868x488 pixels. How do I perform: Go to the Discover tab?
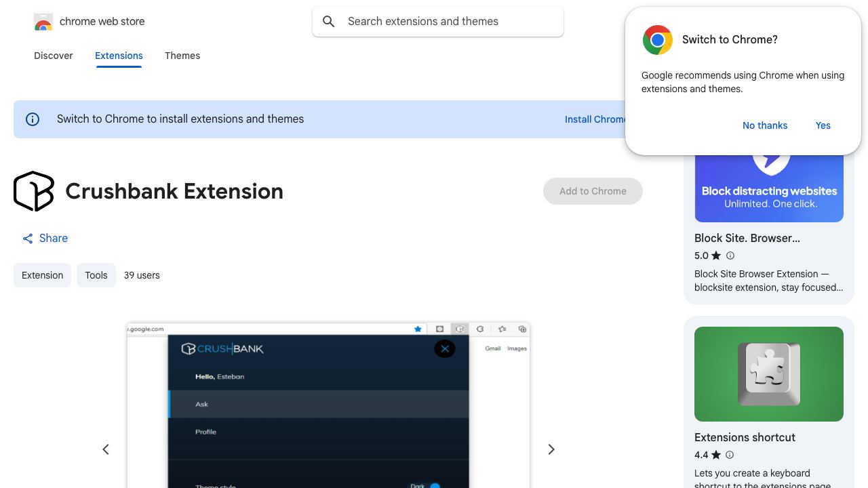(x=54, y=56)
